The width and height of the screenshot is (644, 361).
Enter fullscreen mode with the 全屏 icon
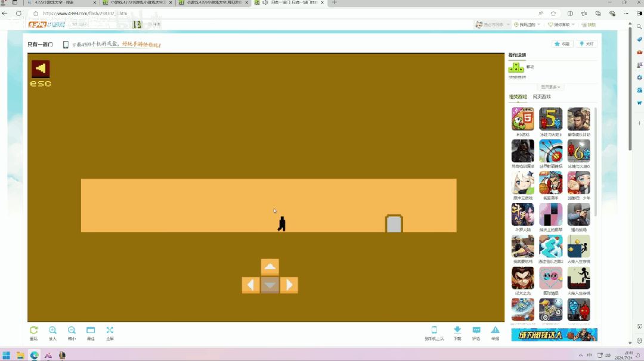point(110,331)
